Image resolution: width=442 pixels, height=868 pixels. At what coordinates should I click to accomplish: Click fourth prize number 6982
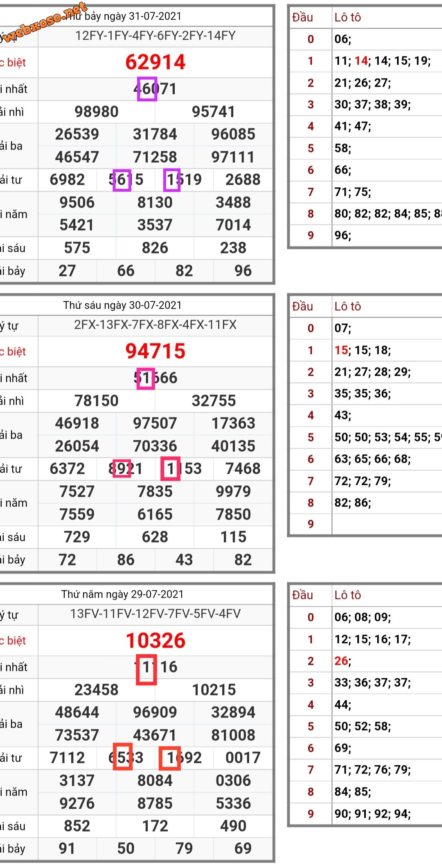coord(68,179)
